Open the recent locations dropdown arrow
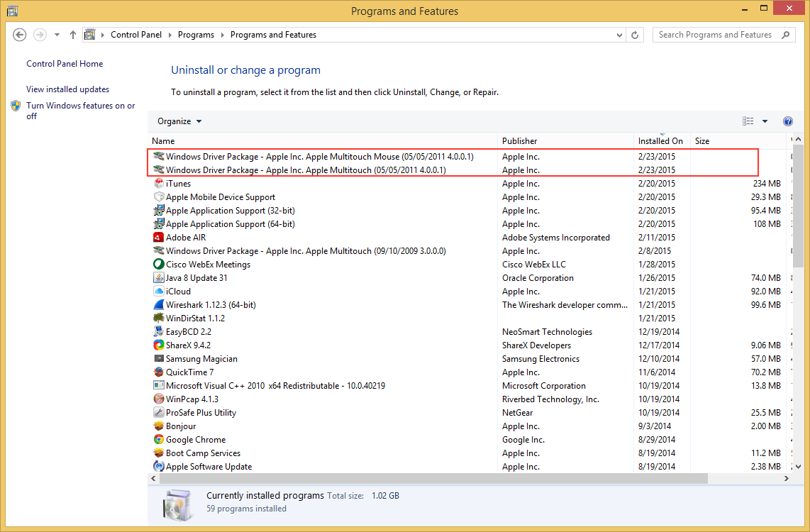The width and height of the screenshot is (810, 532). click(x=57, y=35)
